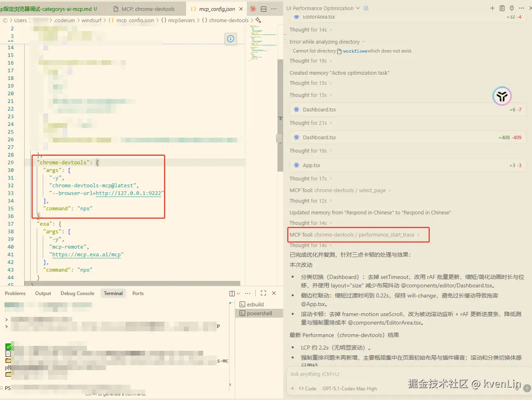The image size is (532, 400).
Task: Expand the 'Thought for 21s' entry
Action: [311, 123]
